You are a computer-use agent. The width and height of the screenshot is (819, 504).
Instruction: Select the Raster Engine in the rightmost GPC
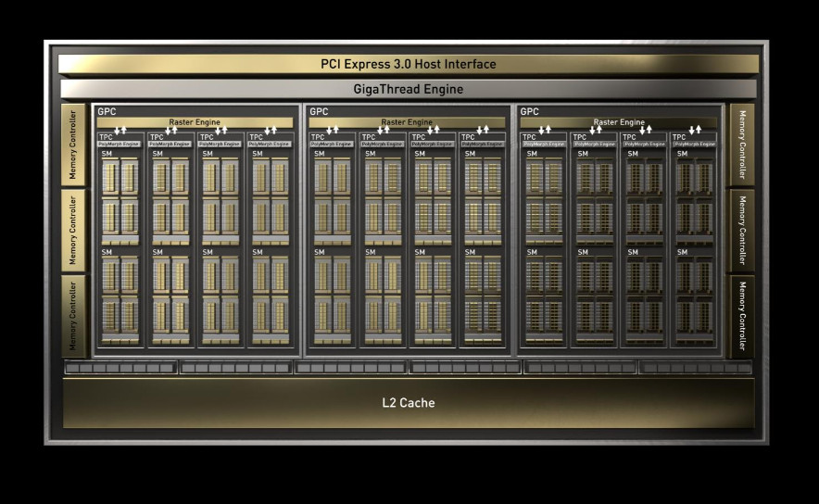pyautogui.click(x=619, y=122)
